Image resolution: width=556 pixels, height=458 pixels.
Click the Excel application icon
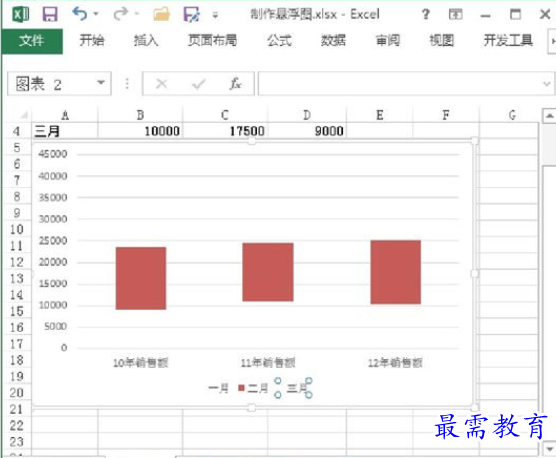[21, 15]
